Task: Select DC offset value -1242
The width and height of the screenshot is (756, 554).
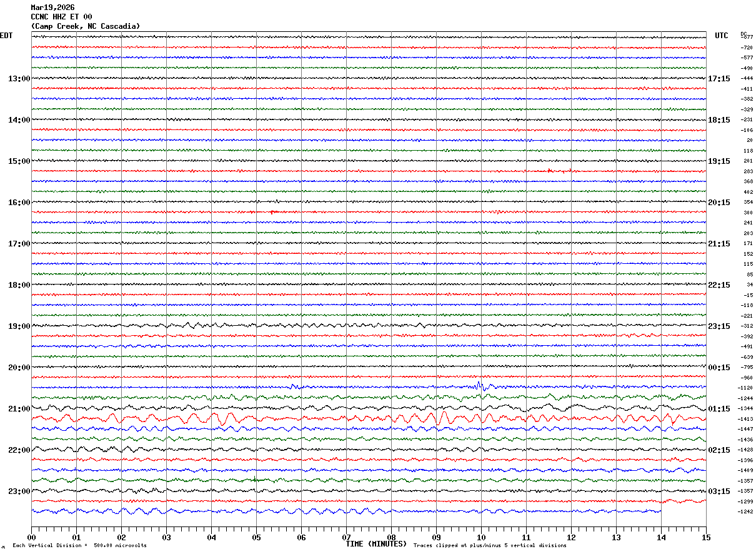Action: (746, 511)
